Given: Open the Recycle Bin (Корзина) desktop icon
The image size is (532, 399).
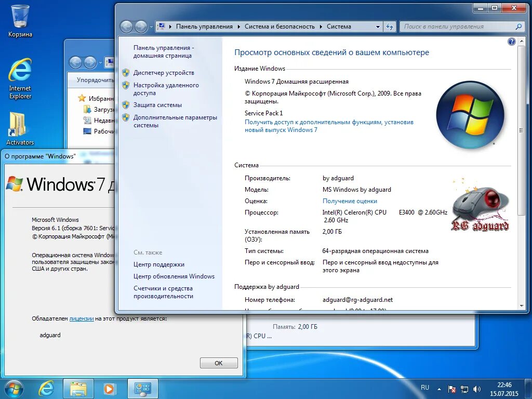Looking at the screenshot, I should tap(20, 20).
